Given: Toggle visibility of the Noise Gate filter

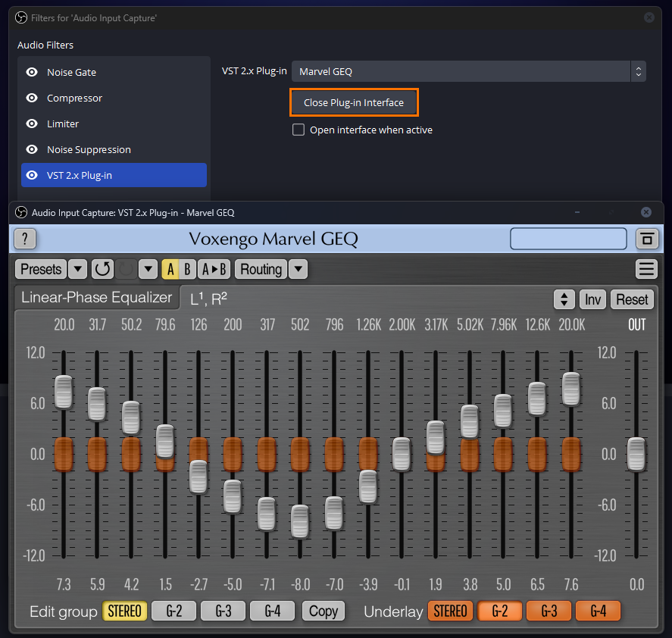Looking at the screenshot, I should coord(32,72).
